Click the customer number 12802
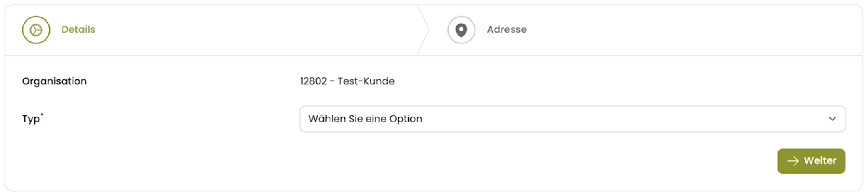 coord(313,81)
